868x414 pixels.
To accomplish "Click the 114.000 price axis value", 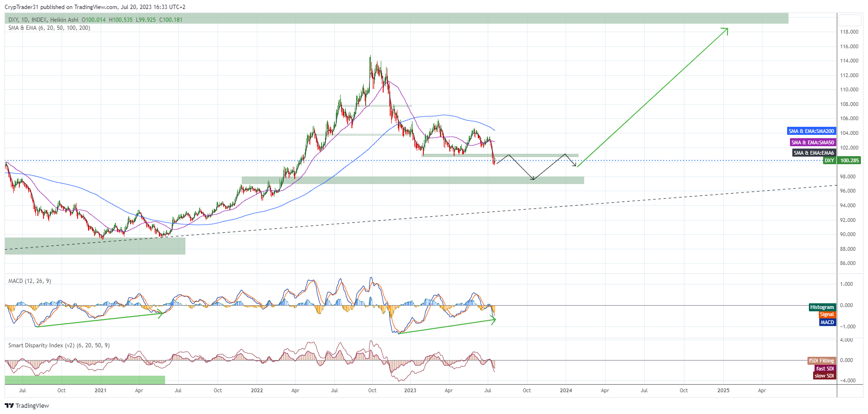I will click(x=849, y=61).
